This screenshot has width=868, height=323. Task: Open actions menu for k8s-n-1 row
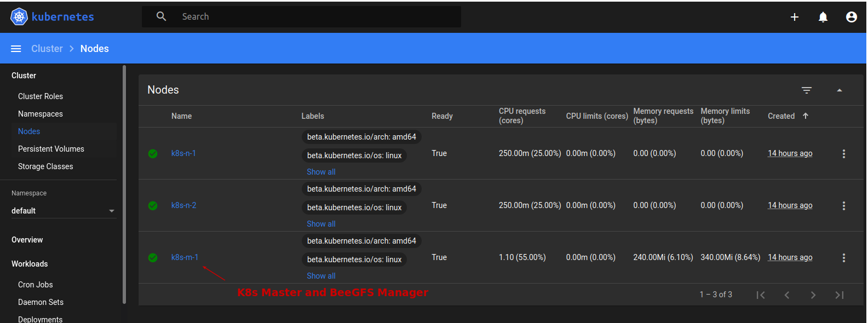[844, 154]
